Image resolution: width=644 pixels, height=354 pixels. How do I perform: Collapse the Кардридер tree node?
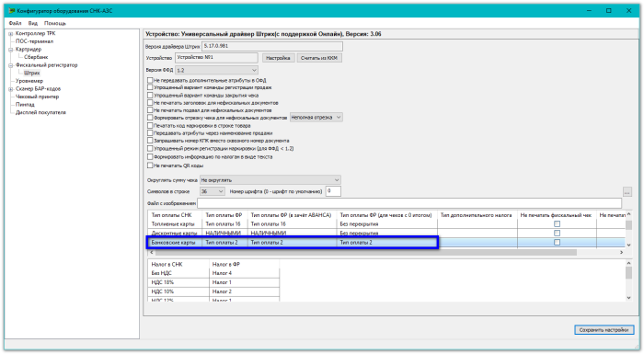pyautogui.click(x=11, y=50)
